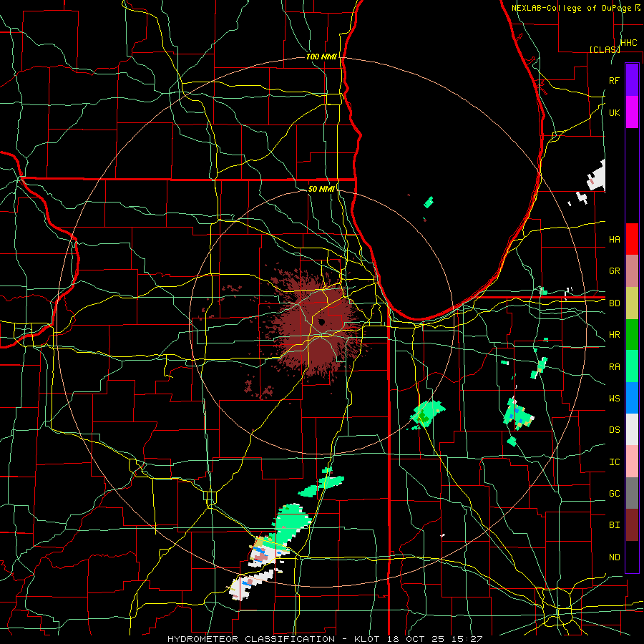
Task: Click the "RA" legend label
Action: click(615, 367)
